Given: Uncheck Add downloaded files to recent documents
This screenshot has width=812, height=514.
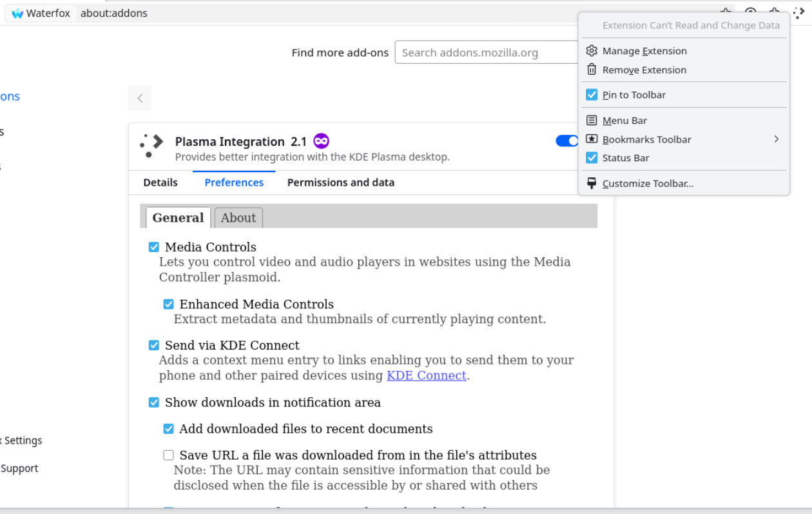Looking at the screenshot, I should point(168,429).
